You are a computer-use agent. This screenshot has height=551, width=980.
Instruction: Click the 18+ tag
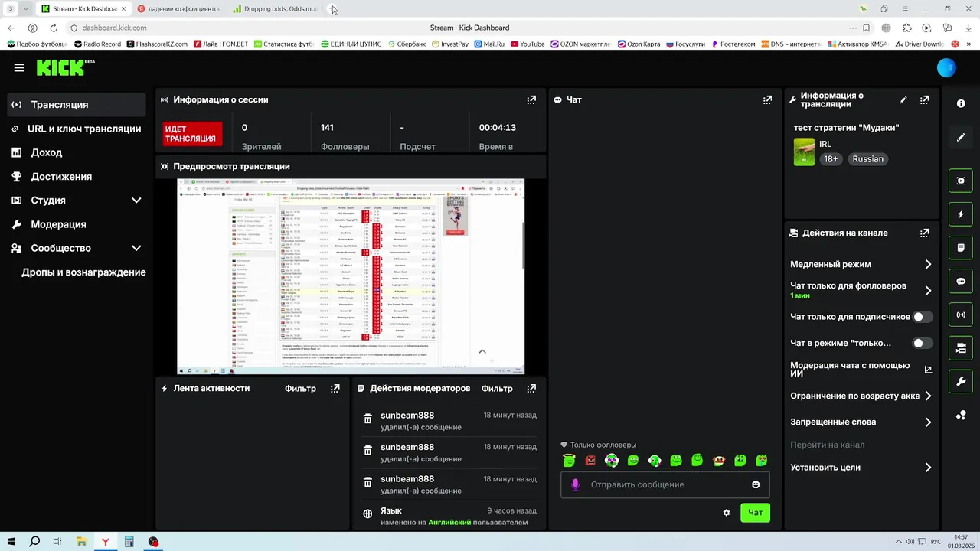831,159
